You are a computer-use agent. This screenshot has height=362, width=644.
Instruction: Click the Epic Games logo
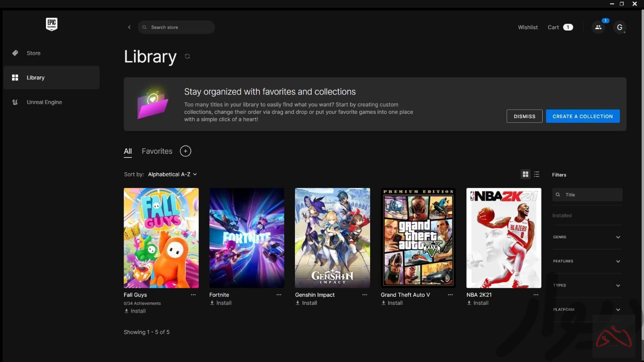52,24
